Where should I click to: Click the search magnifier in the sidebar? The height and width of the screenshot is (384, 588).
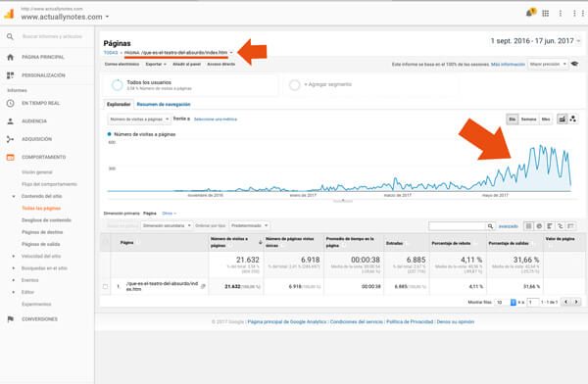coord(10,36)
